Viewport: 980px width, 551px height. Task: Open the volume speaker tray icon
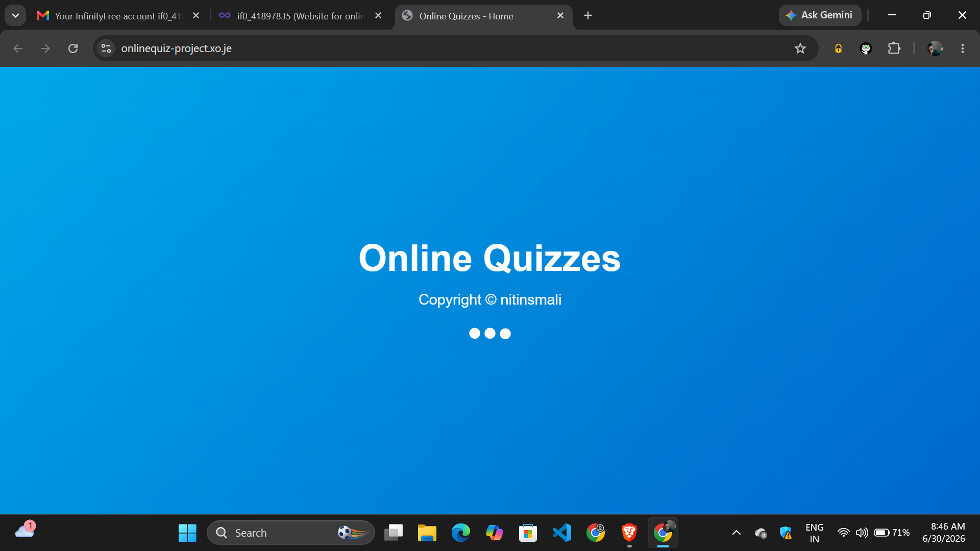pyautogui.click(x=862, y=533)
